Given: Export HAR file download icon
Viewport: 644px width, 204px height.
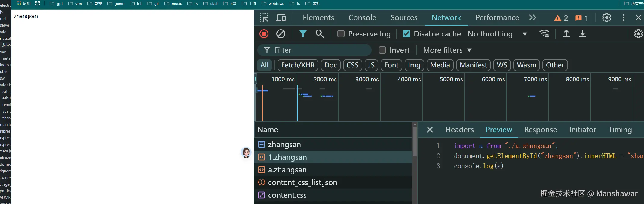Looking at the screenshot, I should (x=583, y=34).
